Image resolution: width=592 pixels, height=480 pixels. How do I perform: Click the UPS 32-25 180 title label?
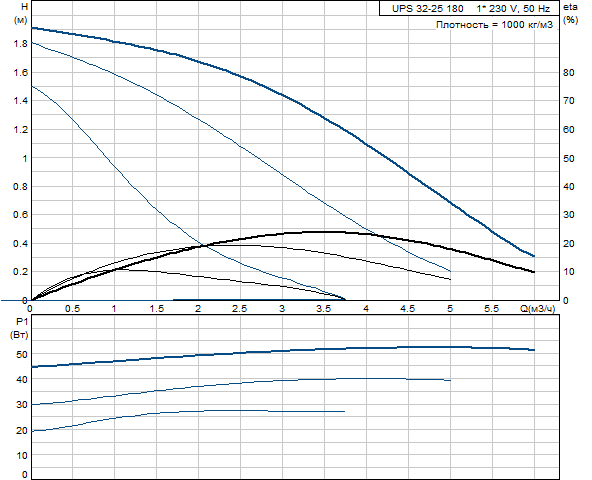[428, 9]
